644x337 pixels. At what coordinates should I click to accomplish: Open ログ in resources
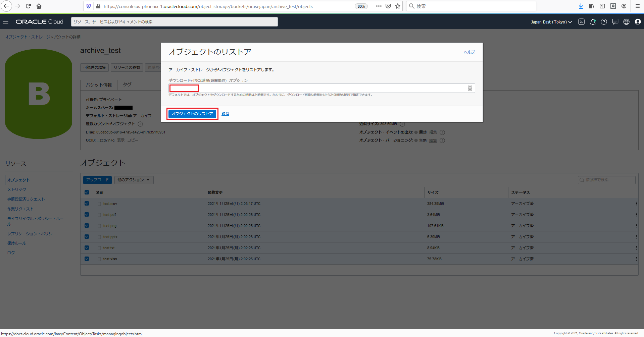11,253
